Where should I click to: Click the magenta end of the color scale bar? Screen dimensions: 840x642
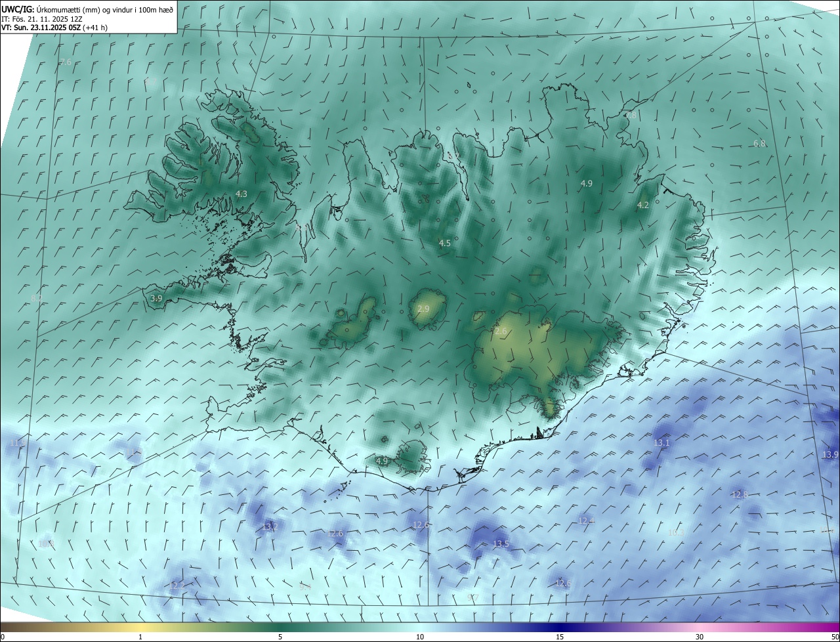[x=830, y=627]
